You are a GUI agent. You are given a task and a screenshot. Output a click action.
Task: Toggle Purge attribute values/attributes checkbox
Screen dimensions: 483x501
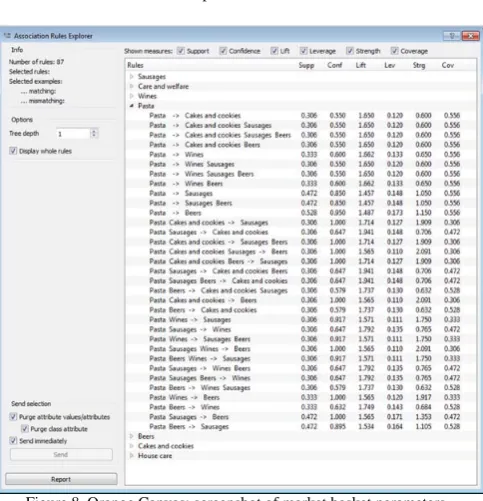[13, 417]
